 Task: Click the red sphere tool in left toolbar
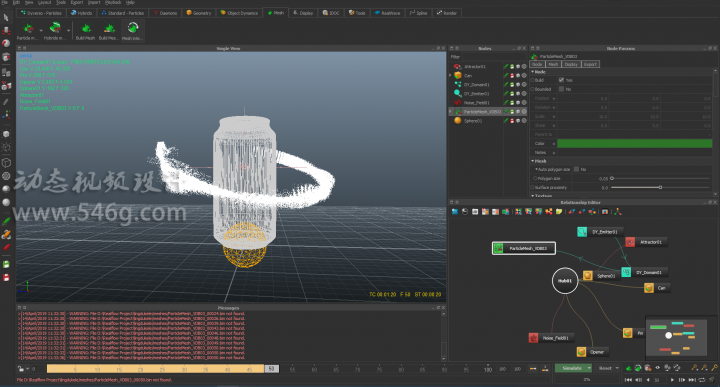[6, 44]
